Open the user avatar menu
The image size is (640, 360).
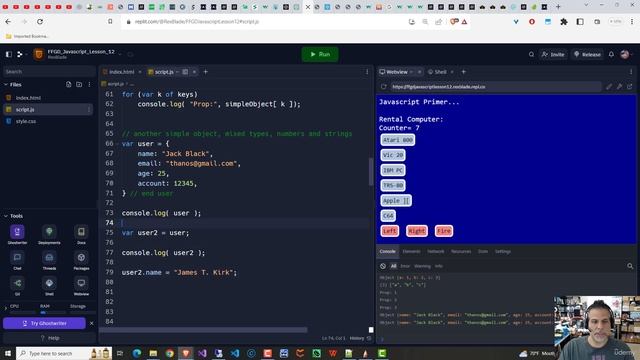[x=625, y=54]
